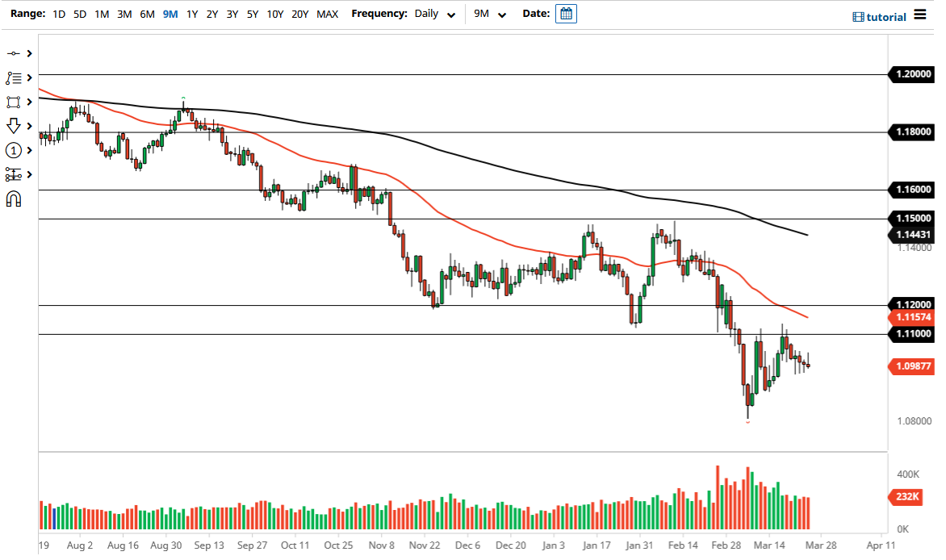The height and width of the screenshot is (560, 946).
Task: Select the down arrow marker tool
Action: (x=13, y=126)
